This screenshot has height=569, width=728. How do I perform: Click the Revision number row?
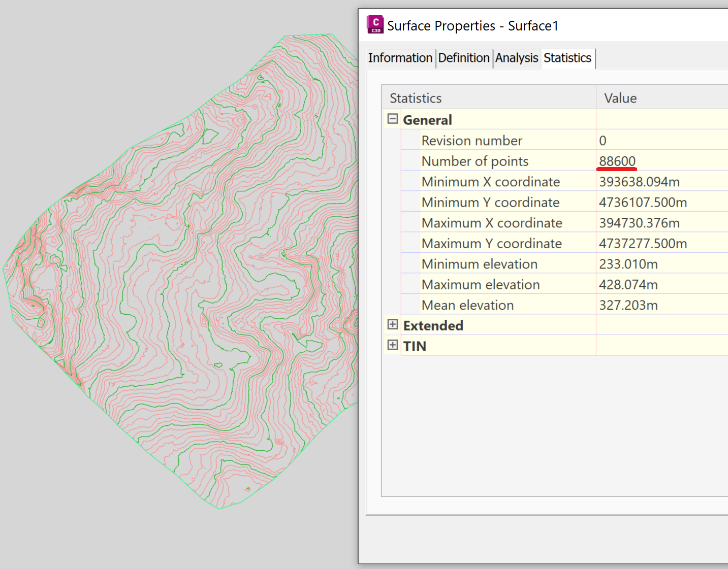471,140
